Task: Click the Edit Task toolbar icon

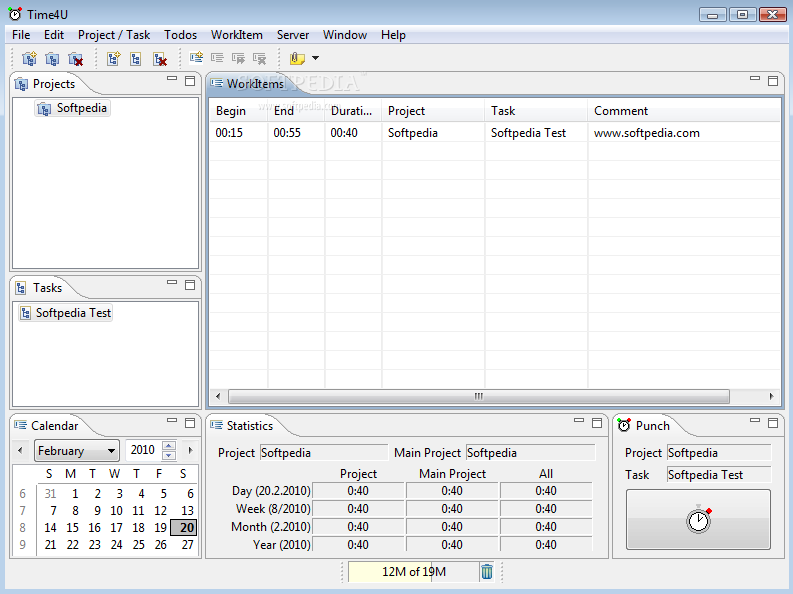Action: point(136,59)
